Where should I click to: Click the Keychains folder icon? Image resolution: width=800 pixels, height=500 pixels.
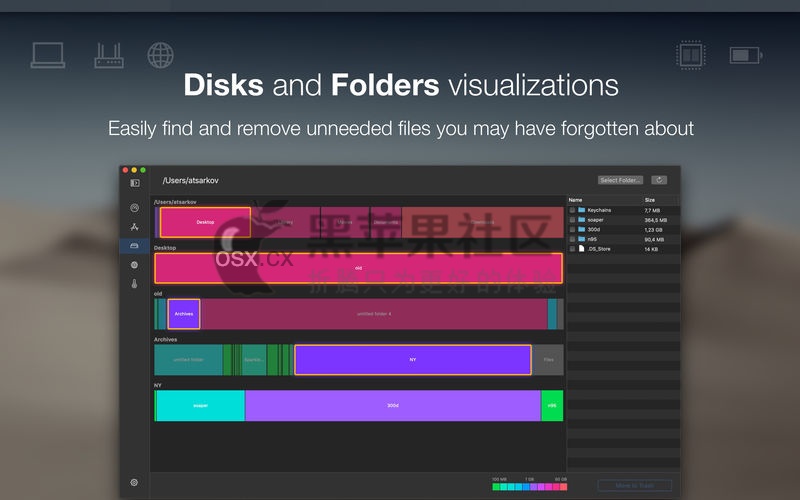coord(582,210)
